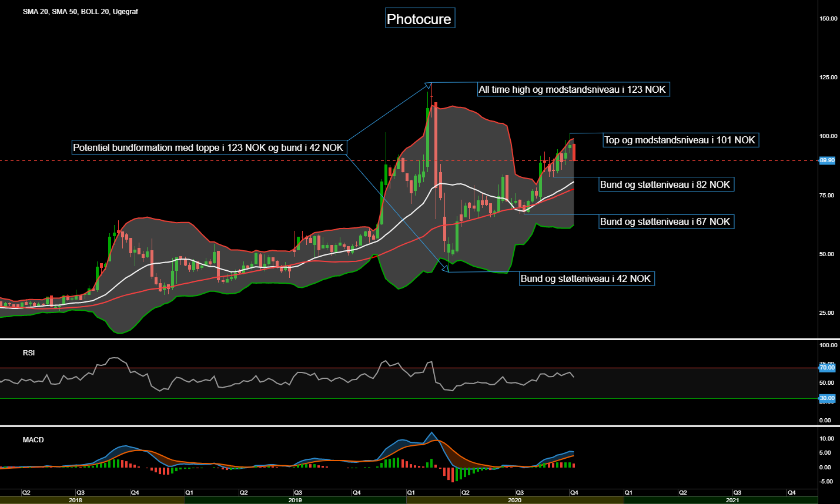Click the 125.00 price axis label
This screenshot has width=840, height=504.
[x=828, y=78]
